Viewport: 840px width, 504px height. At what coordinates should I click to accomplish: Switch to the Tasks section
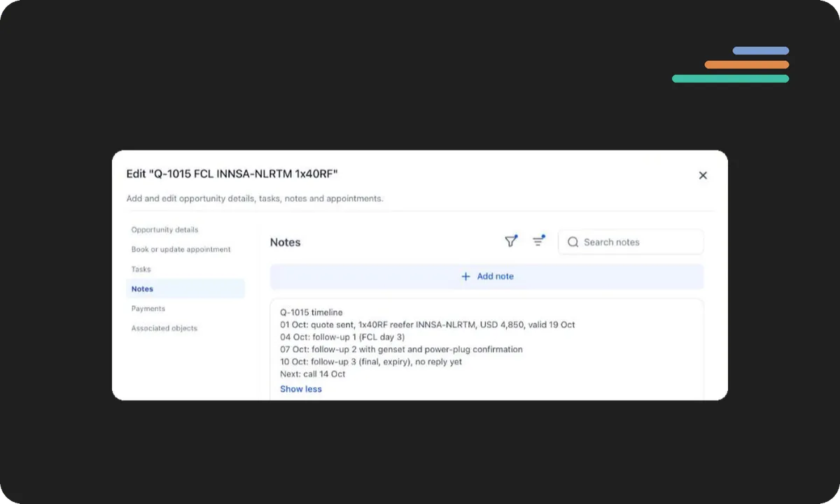click(141, 269)
